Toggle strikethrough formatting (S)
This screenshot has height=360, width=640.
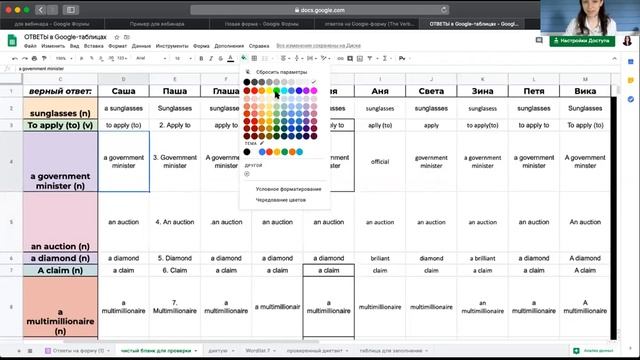click(221, 58)
